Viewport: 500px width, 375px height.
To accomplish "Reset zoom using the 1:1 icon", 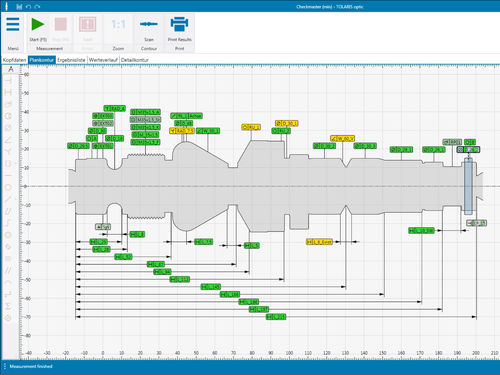I will (x=118, y=24).
